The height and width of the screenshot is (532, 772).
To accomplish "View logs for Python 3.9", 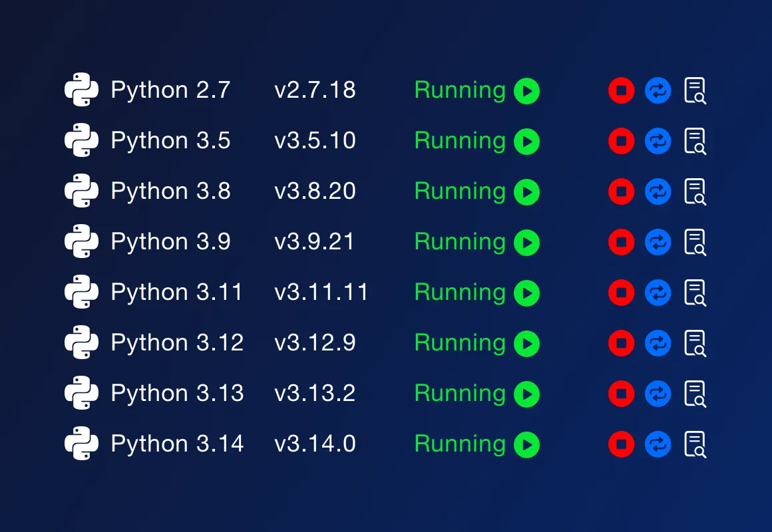I will (695, 242).
